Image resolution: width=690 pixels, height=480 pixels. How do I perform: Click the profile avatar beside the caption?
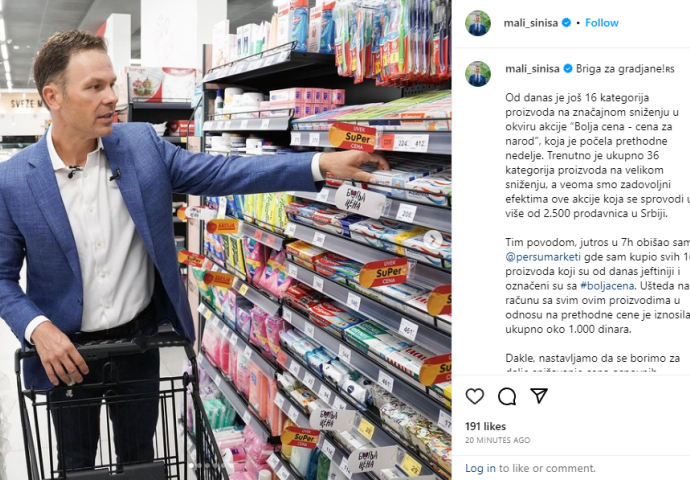477,73
